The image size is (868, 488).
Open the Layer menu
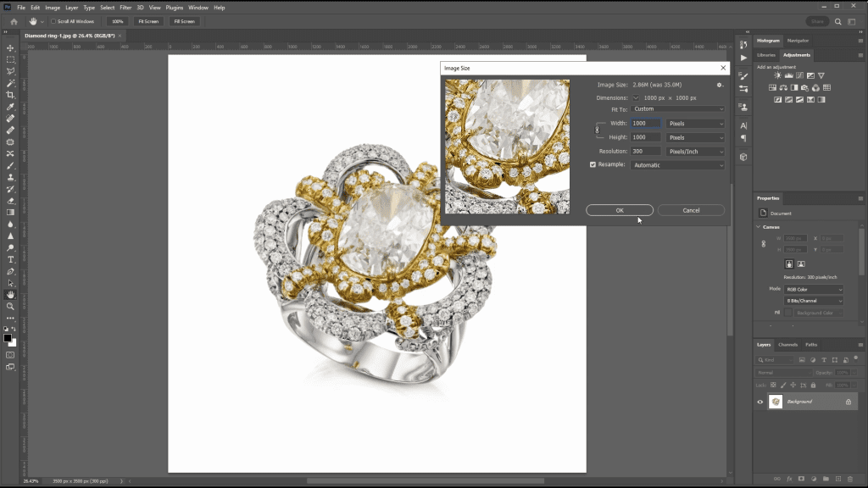coord(72,8)
